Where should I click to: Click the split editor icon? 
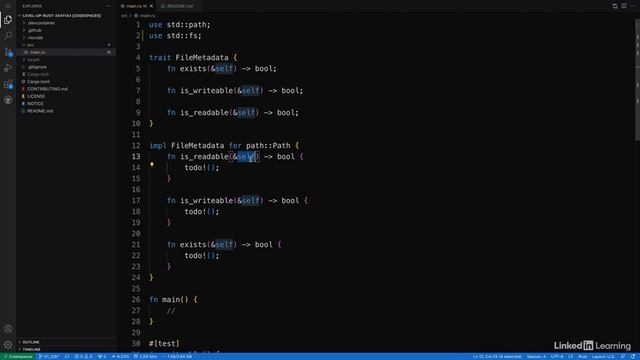(x=624, y=6)
